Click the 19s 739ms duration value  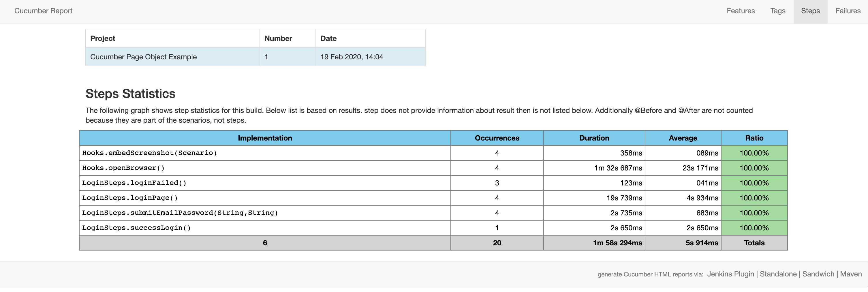coord(624,198)
